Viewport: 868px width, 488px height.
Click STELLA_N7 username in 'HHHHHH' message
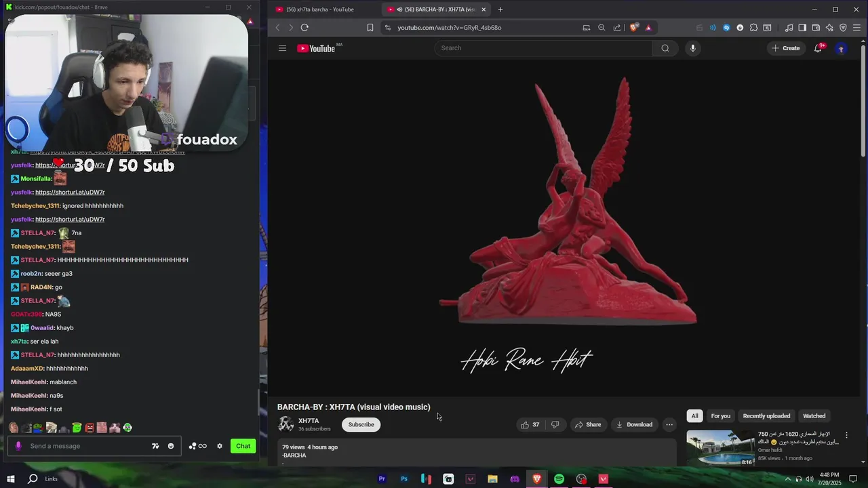37,260
